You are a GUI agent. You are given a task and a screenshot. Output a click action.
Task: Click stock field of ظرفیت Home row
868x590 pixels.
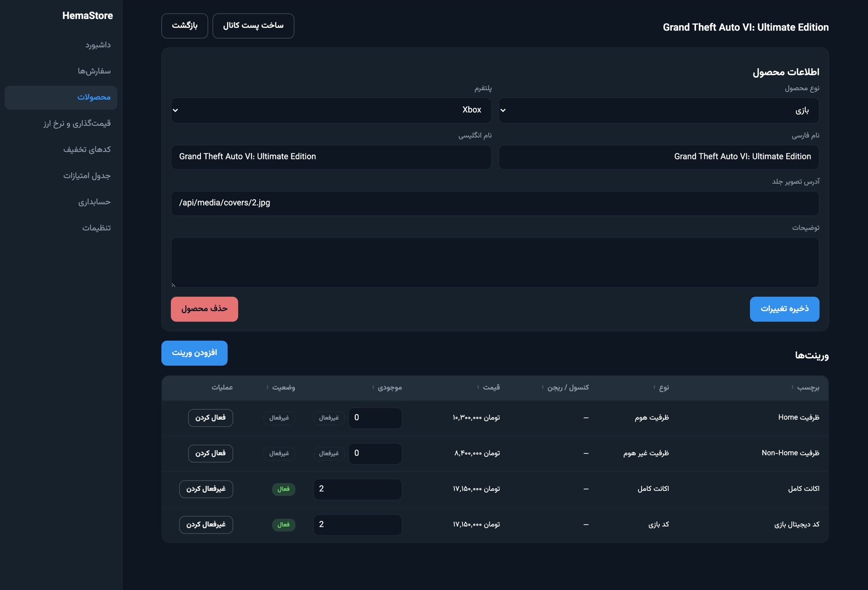point(375,418)
